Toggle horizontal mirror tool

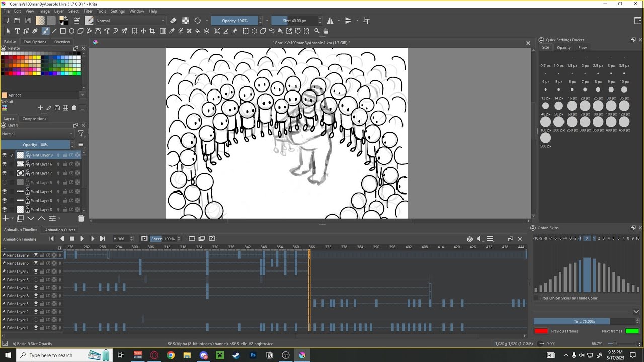[330, 21]
